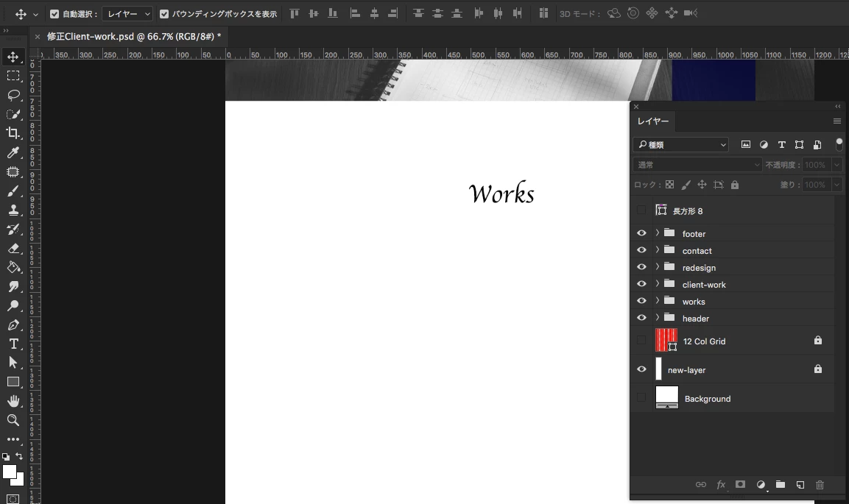Select the Clone Stamp tool
The height and width of the screenshot is (504, 849).
tap(13, 210)
